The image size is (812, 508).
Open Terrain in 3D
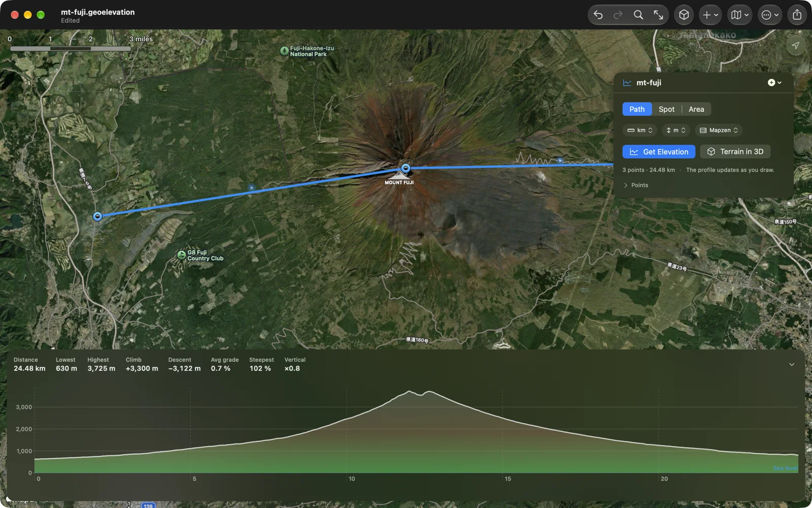click(735, 151)
